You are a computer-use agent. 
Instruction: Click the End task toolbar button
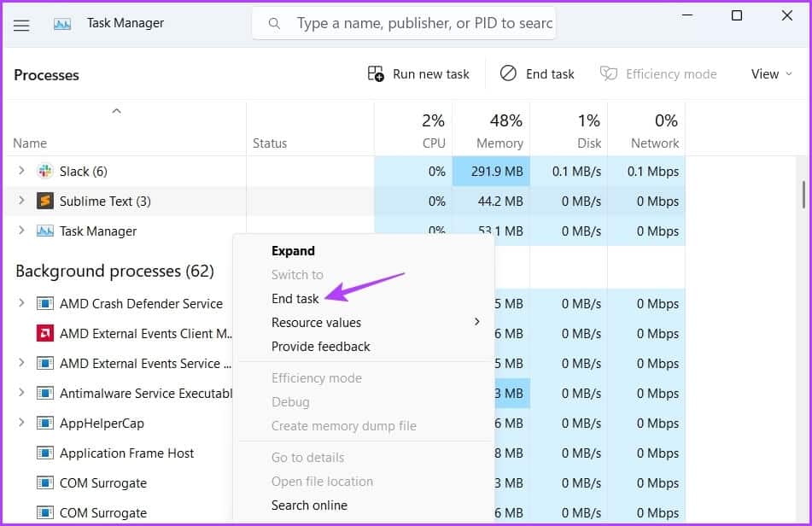coord(537,74)
